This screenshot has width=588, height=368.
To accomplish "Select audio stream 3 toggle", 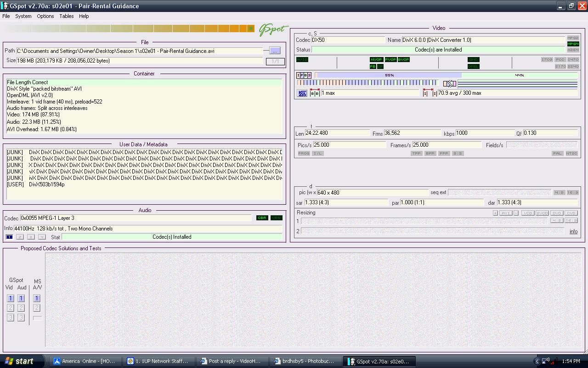I will point(31,237).
